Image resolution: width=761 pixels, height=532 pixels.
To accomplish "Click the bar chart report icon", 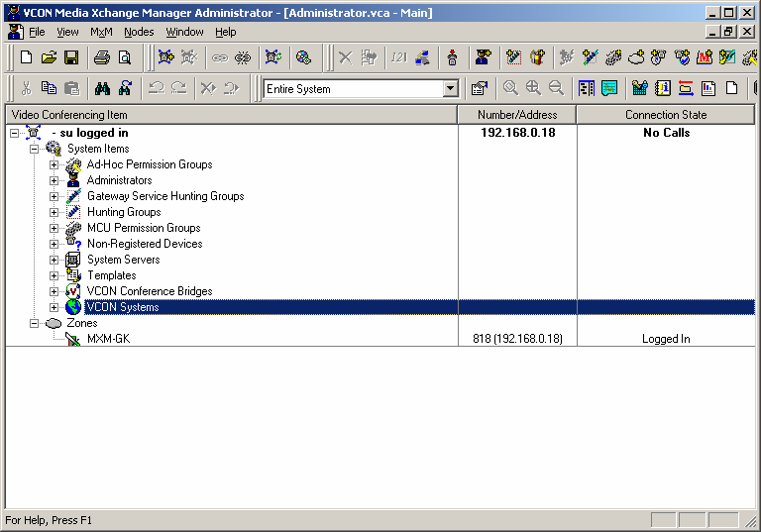I will point(708,88).
